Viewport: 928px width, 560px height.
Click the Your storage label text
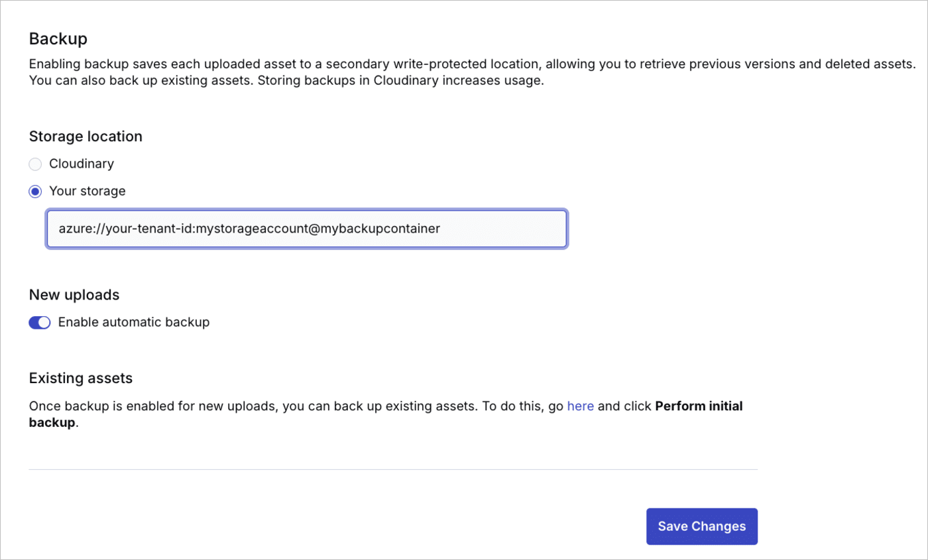(x=87, y=191)
